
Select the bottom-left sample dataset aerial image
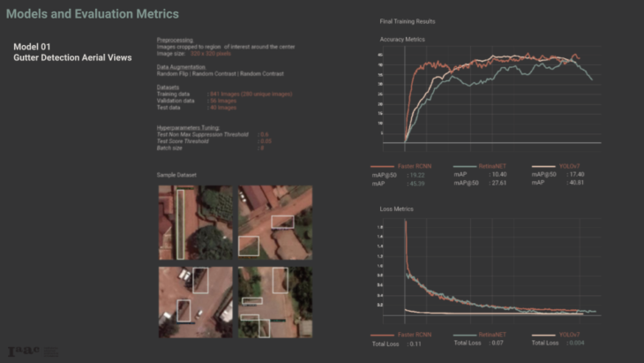(195, 299)
